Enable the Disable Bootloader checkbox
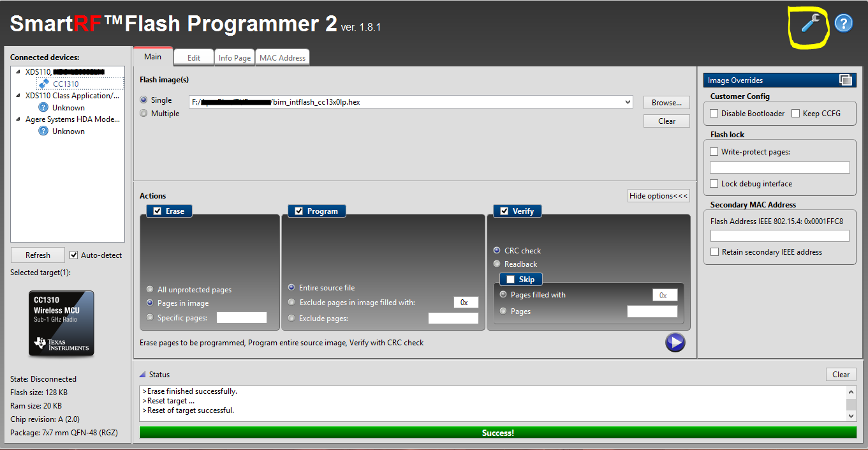The image size is (868, 450). point(713,113)
